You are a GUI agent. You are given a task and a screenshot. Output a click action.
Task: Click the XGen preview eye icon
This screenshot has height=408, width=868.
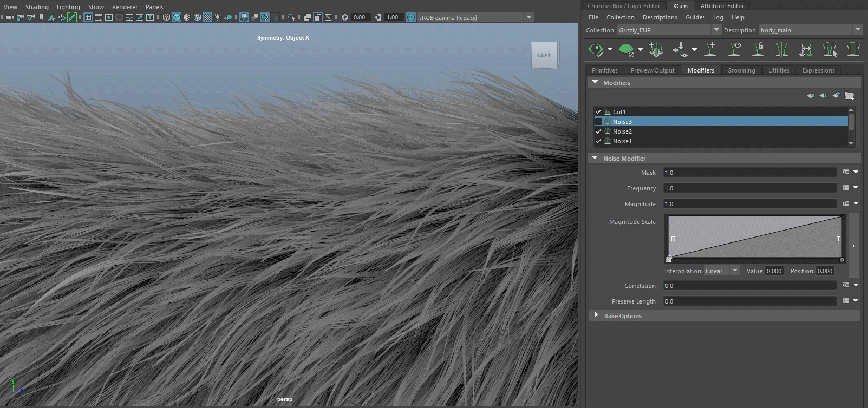click(596, 50)
